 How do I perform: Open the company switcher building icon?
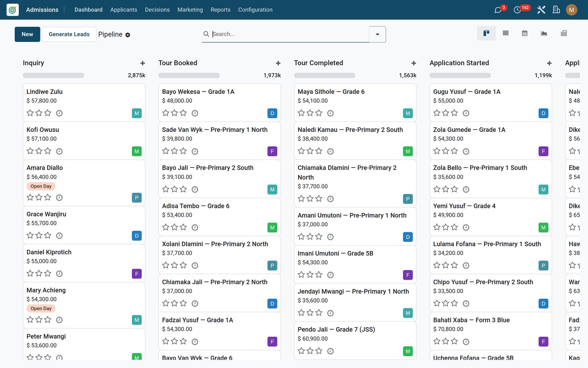coord(556,10)
